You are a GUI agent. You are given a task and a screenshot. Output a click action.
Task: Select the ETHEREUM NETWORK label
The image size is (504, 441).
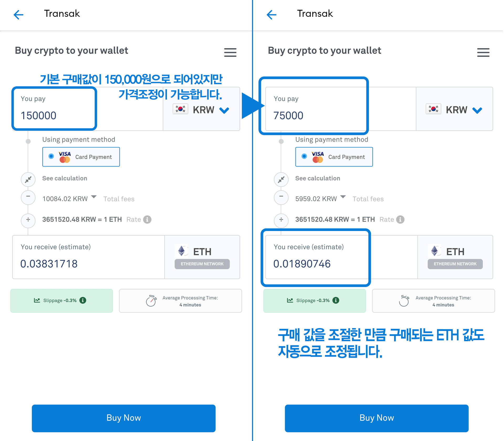pos(202,264)
